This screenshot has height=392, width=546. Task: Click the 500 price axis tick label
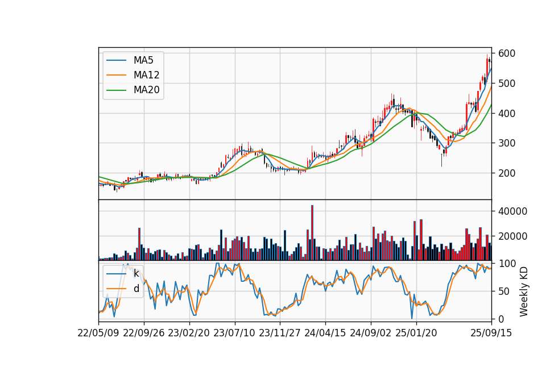tap(507, 84)
